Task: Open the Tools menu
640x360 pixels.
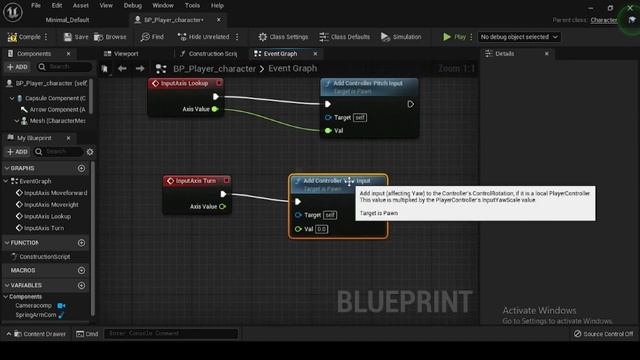Action: pyautogui.click(x=192, y=6)
